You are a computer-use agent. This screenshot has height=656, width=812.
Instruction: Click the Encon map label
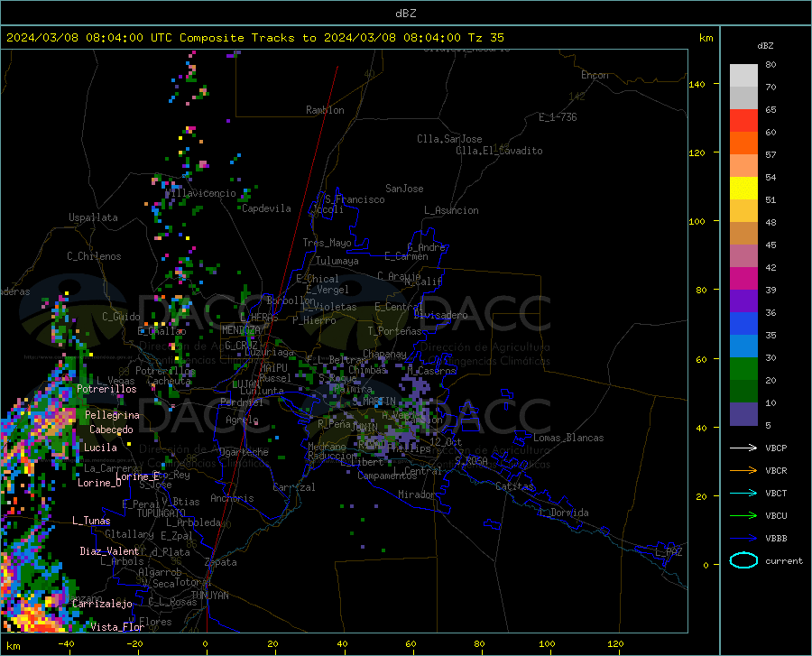pos(595,75)
